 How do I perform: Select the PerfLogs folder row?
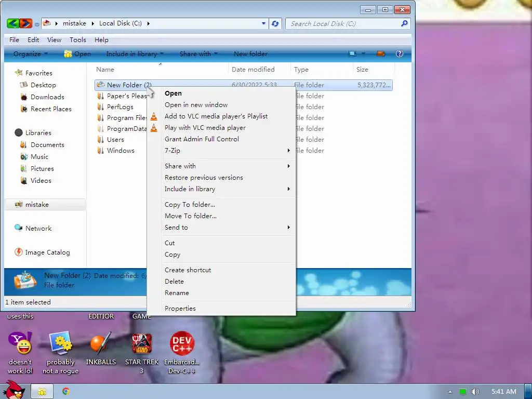tap(120, 107)
